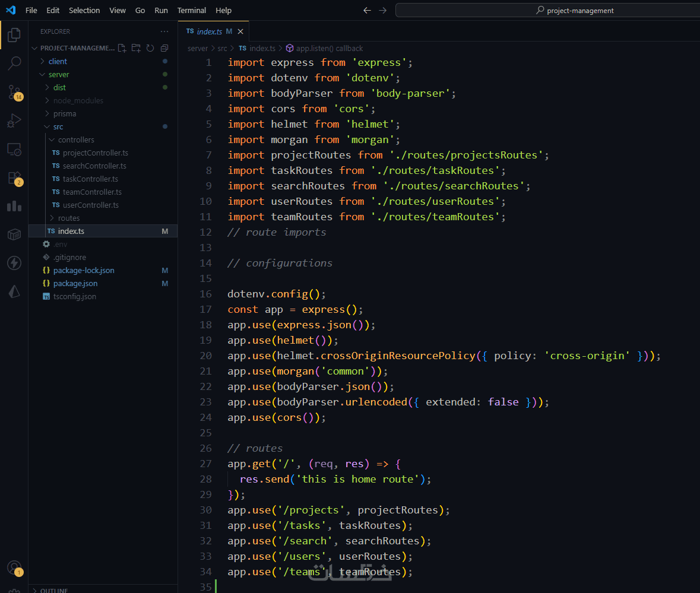
Task: Close the index.ts editor tab
Action: click(x=240, y=31)
